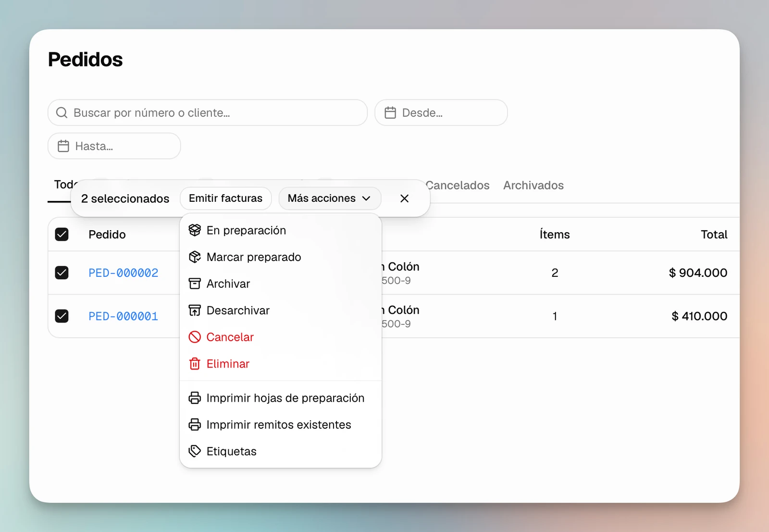
Task: Uncheck the PED-000002 row checkbox
Action: coord(62,272)
